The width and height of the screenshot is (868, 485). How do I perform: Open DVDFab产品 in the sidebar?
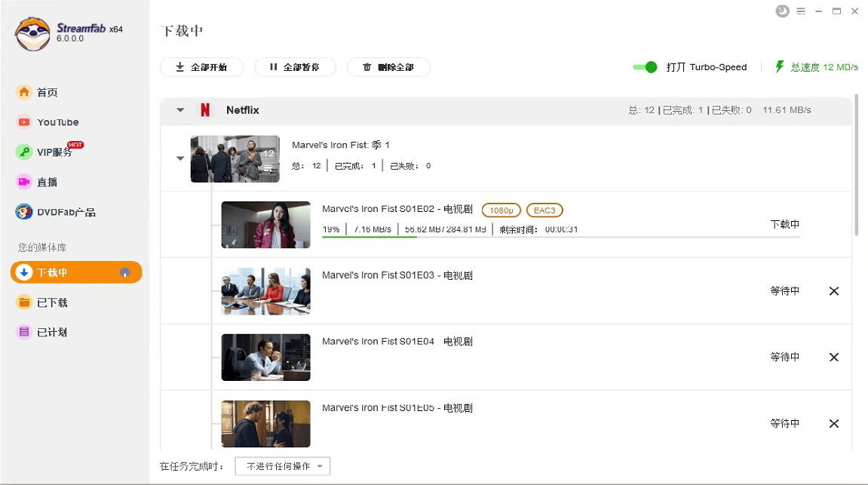66,212
